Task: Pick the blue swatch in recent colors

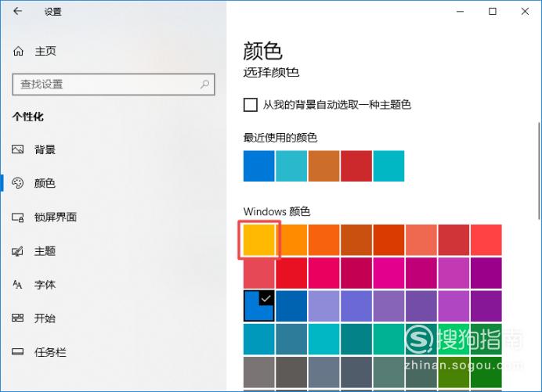Action: [x=259, y=166]
